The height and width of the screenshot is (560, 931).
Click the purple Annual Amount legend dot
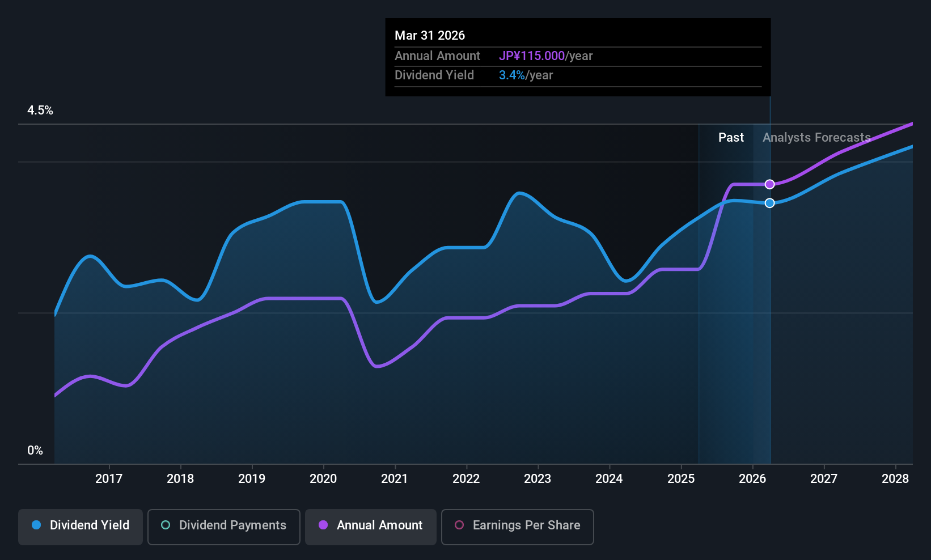(323, 525)
